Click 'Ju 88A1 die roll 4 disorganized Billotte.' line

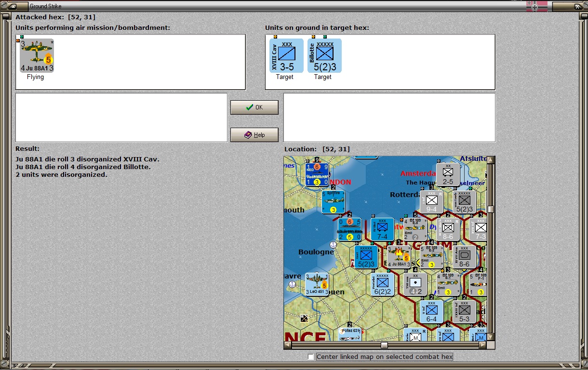[x=83, y=167]
